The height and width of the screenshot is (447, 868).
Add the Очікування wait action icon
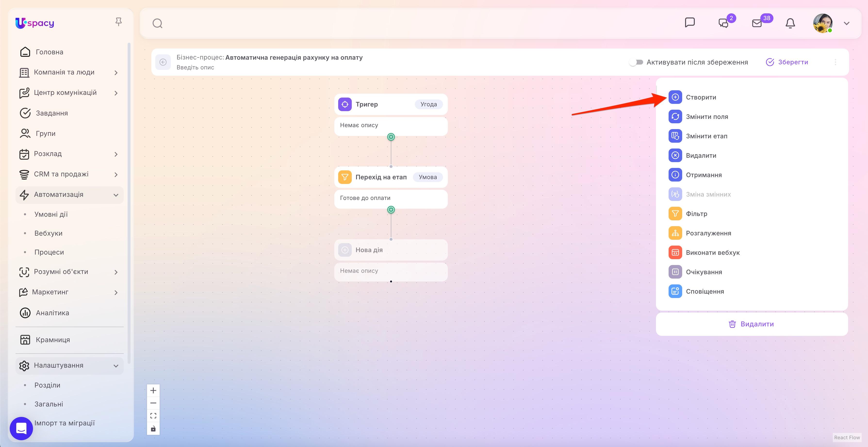675,272
